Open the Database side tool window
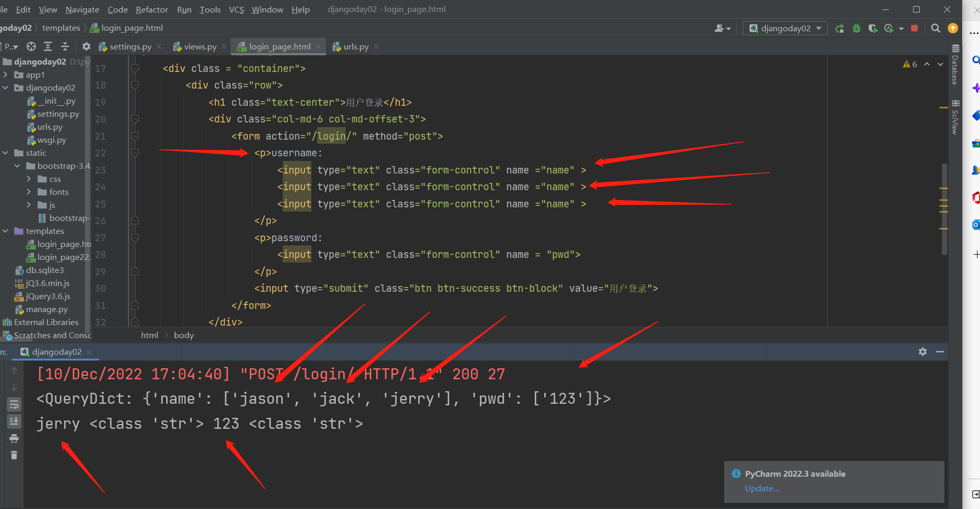980x509 pixels. [x=955, y=65]
